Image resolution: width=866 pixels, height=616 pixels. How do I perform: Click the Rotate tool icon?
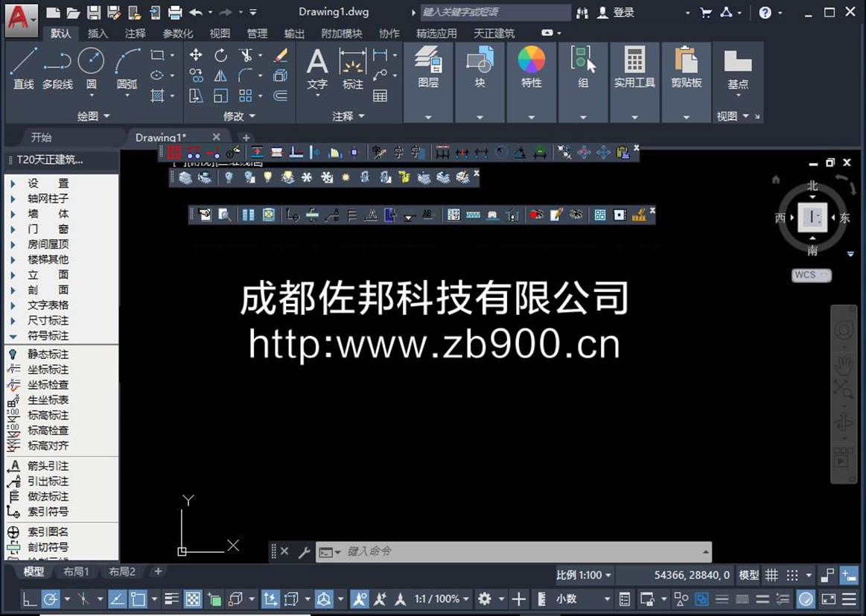[x=220, y=54]
